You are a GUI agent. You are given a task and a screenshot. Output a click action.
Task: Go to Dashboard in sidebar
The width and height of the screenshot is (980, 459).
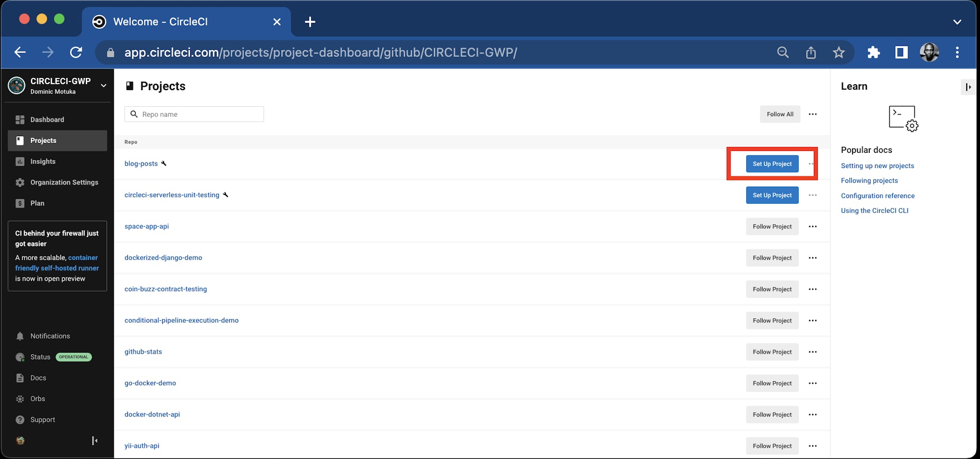[47, 120]
